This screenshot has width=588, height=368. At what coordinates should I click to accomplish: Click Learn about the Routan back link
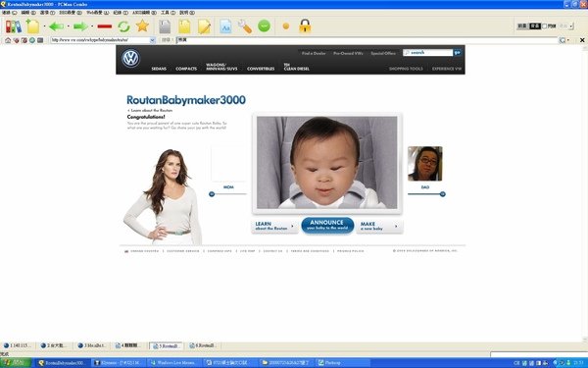click(x=150, y=110)
